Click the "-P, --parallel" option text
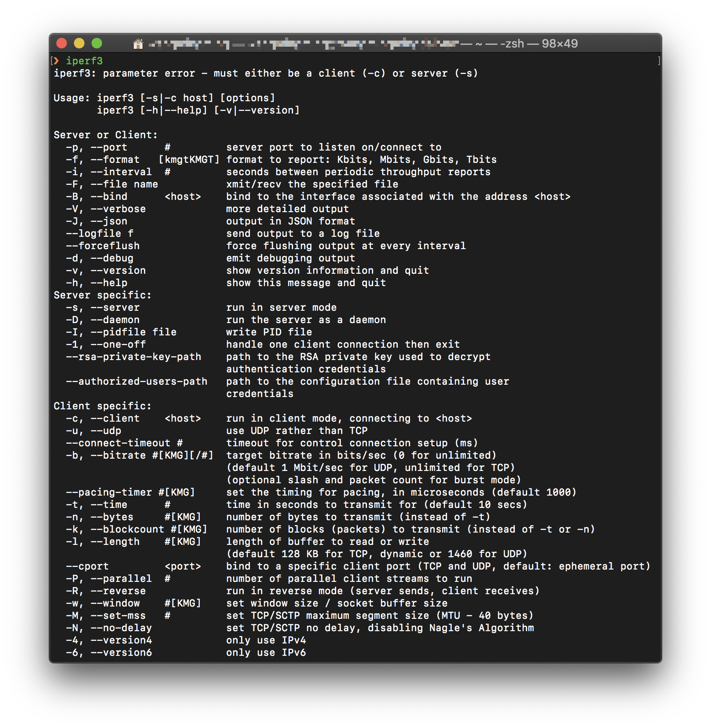This screenshot has height=728, width=711. tap(109, 578)
